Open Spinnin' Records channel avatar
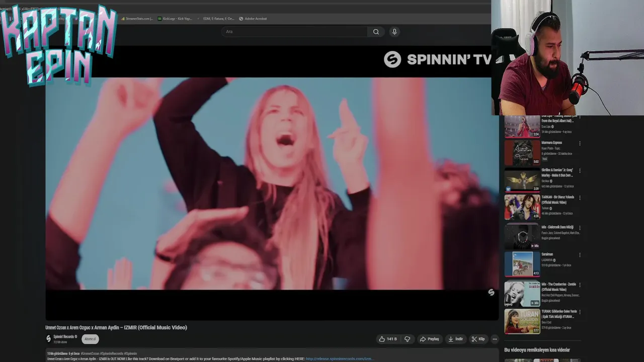The width and height of the screenshot is (644, 362). click(49, 339)
